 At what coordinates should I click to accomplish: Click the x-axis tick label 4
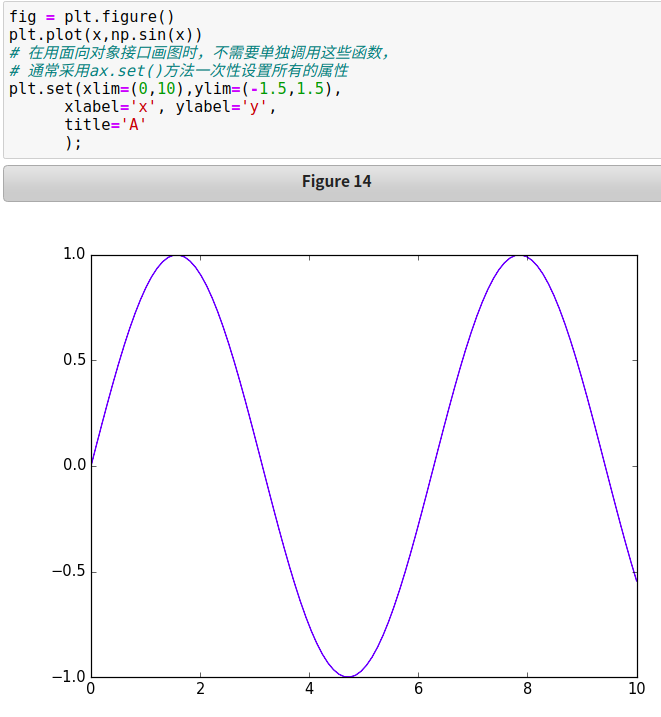[309, 689]
